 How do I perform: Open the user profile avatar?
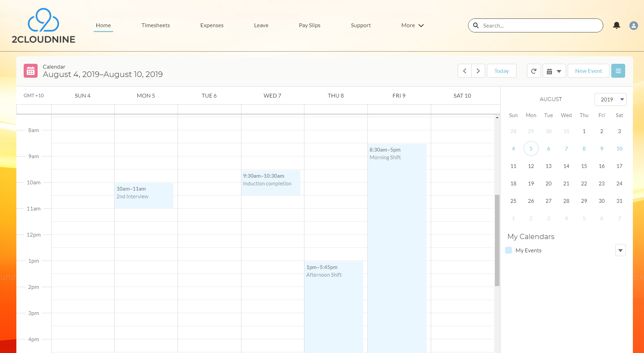pos(634,25)
